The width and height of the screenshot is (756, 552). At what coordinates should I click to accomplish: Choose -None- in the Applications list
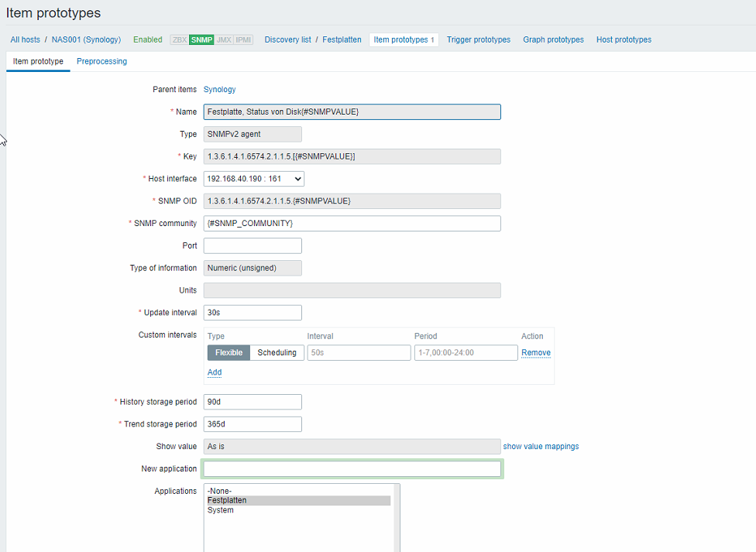[x=219, y=491]
